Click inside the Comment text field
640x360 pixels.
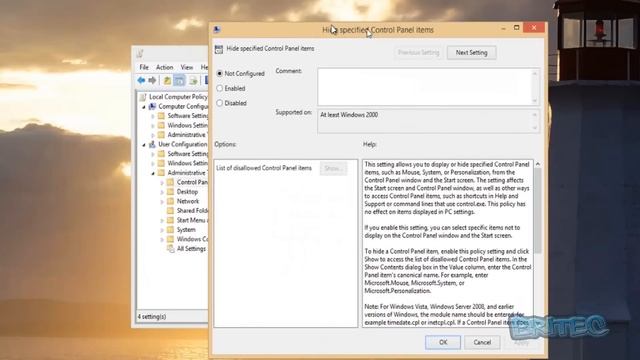pos(424,87)
